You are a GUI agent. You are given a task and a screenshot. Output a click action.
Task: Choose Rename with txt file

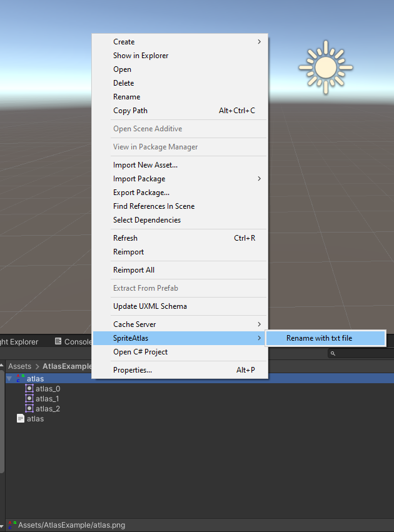point(326,338)
